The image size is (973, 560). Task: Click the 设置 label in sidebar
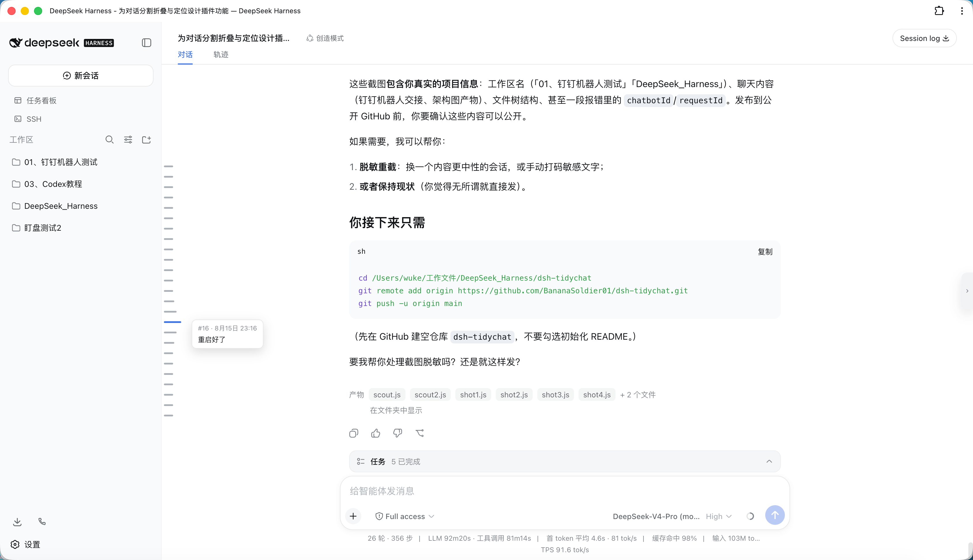[x=32, y=545]
